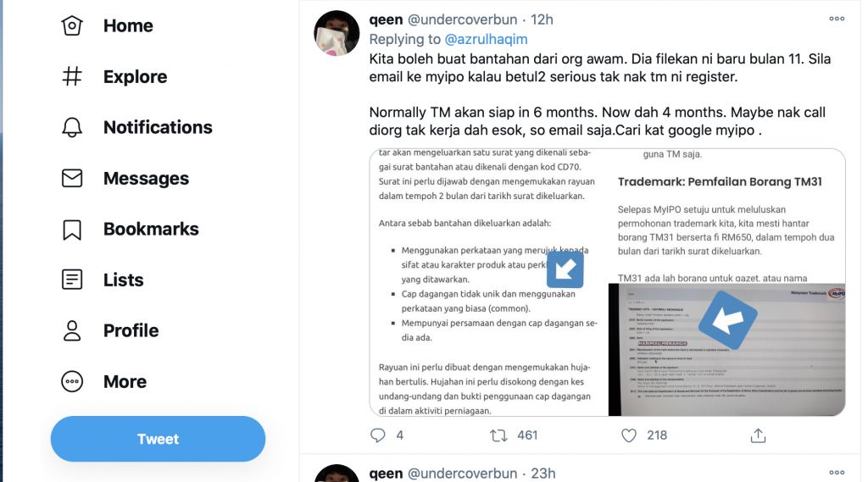Open the Profile person icon
The height and width of the screenshot is (482, 868).
tap(72, 330)
